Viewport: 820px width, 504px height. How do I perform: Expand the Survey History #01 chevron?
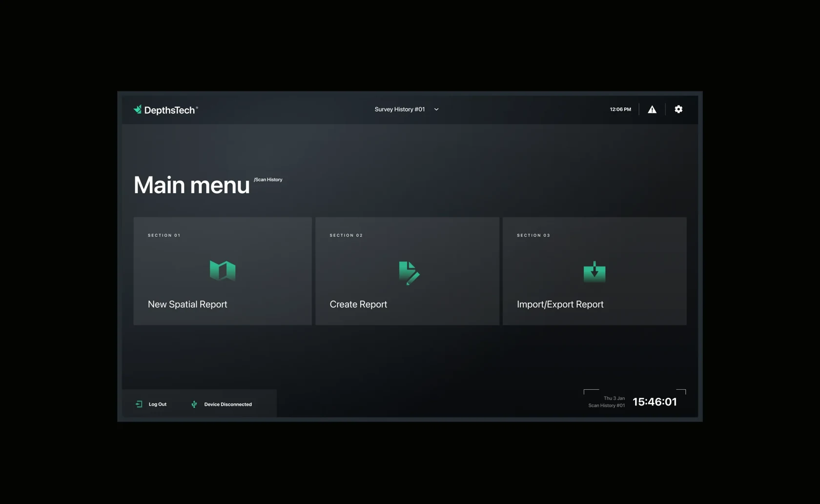[436, 109]
